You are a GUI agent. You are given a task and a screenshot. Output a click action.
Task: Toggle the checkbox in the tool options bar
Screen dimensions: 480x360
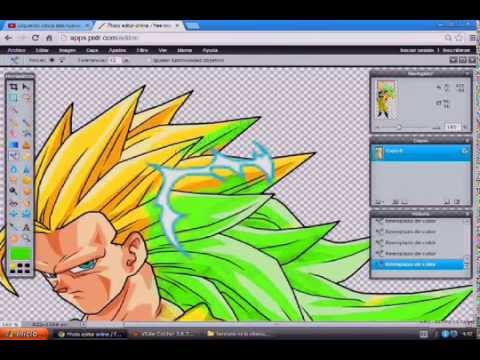click(149, 60)
